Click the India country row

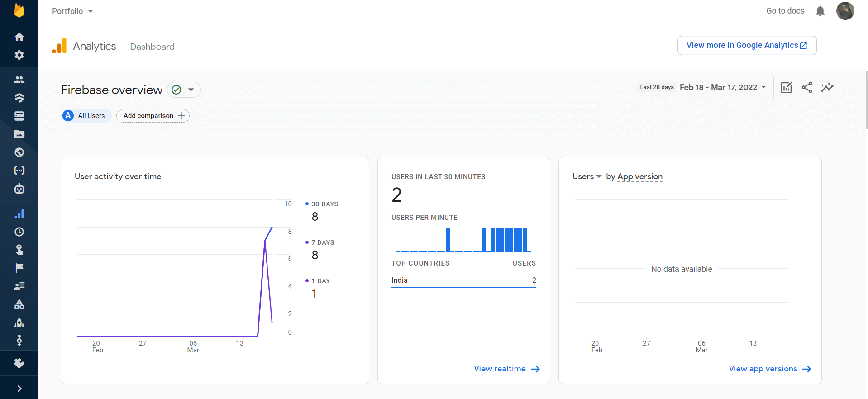tap(463, 280)
